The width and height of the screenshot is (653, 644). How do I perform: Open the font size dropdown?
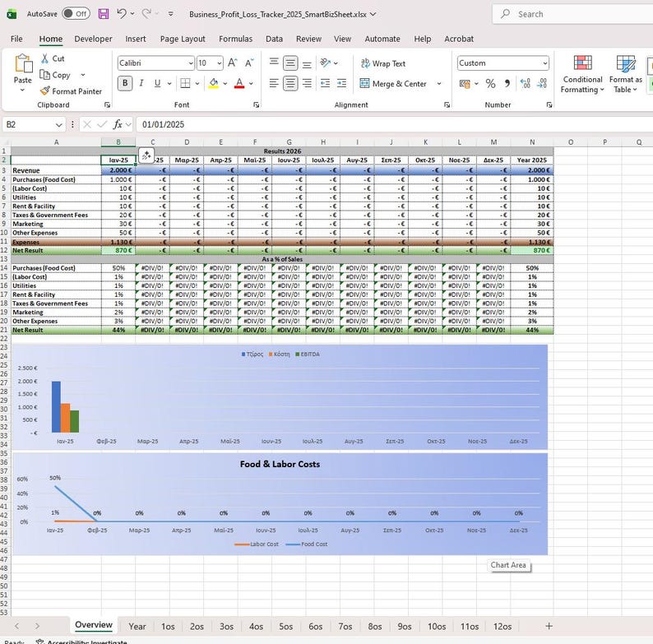pyautogui.click(x=219, y=63)
